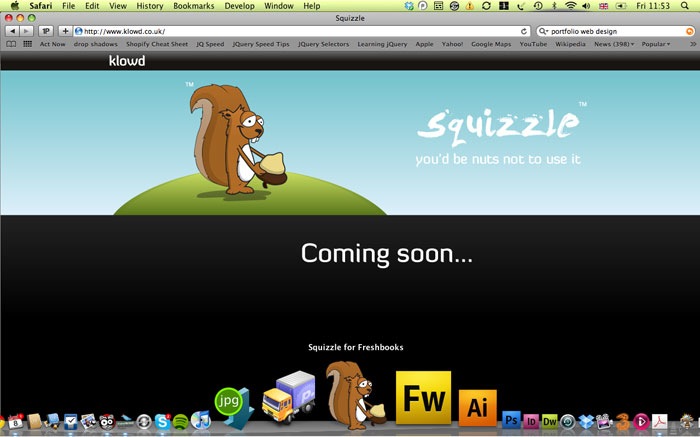Open the Edit menu
Image resolution: width=700 pixels, height=437 pixels.
point(92,6)
